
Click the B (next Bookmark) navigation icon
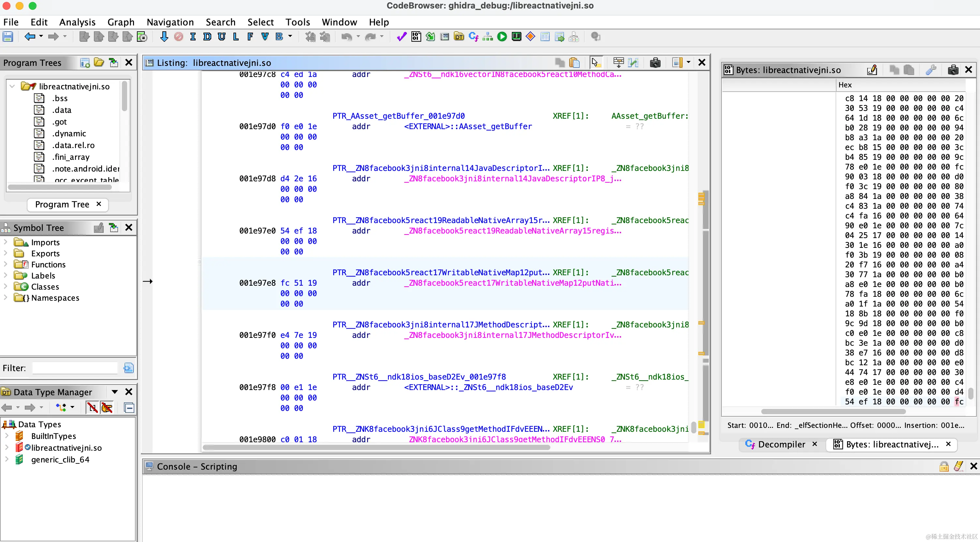click(x=279, y=37)
